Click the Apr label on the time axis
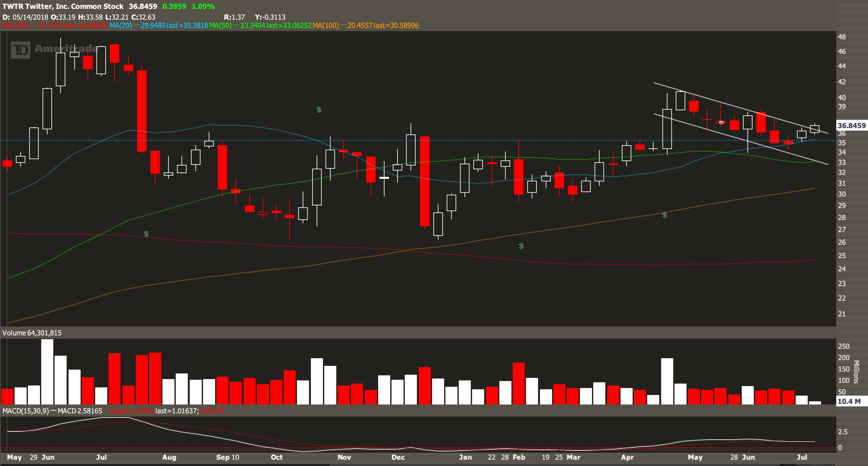Image resolution: width=868 pixels, height=466 pixels. point(627,457)
